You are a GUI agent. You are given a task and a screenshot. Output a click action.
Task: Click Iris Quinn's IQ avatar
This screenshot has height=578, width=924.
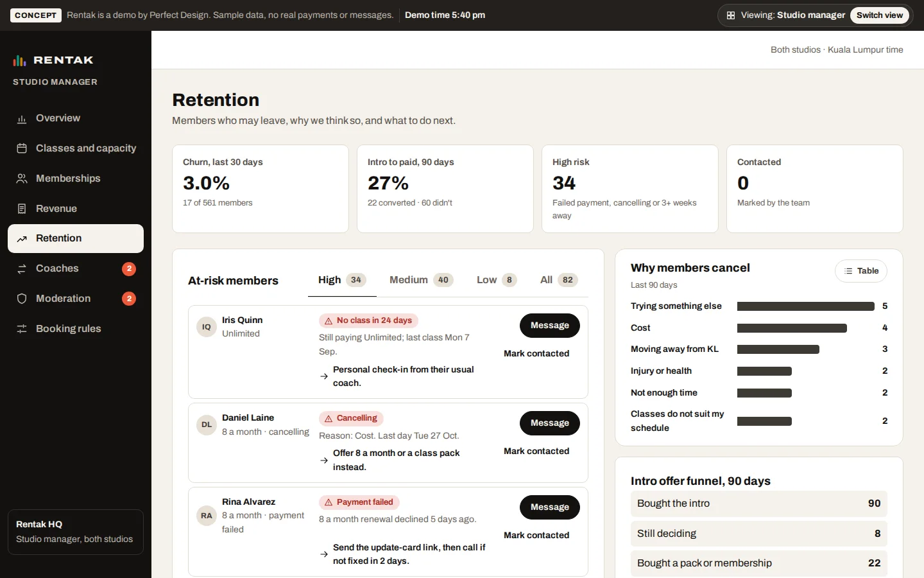[207, 327]
